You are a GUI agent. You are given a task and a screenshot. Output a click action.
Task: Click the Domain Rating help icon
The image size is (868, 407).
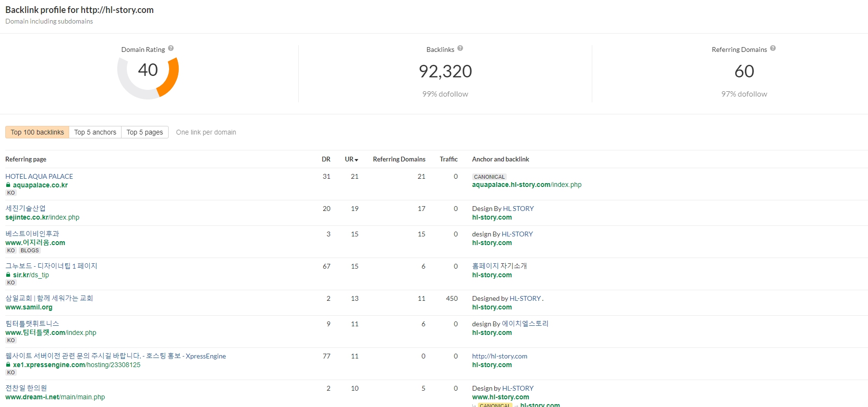coord(171,49)
